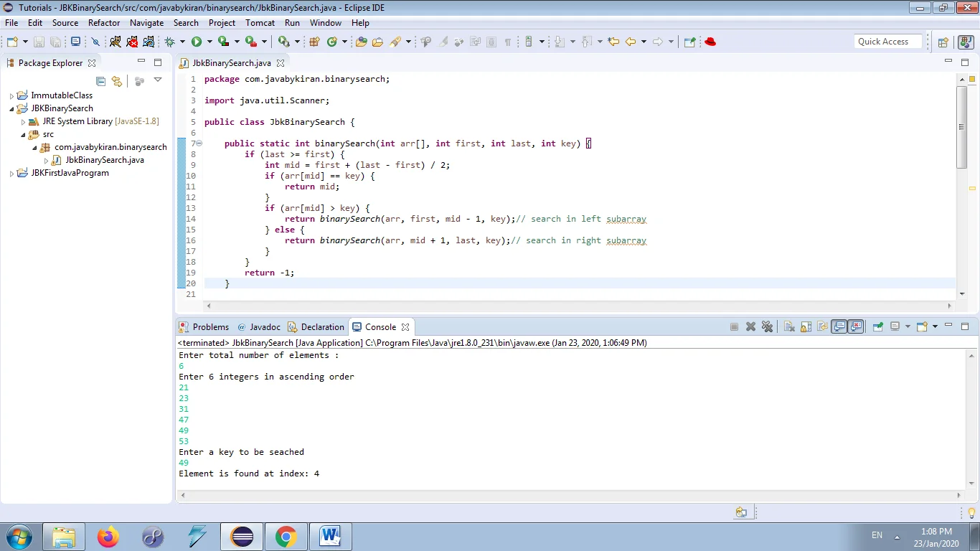Terminate the launched application in Console

click(x=733, y=326)
